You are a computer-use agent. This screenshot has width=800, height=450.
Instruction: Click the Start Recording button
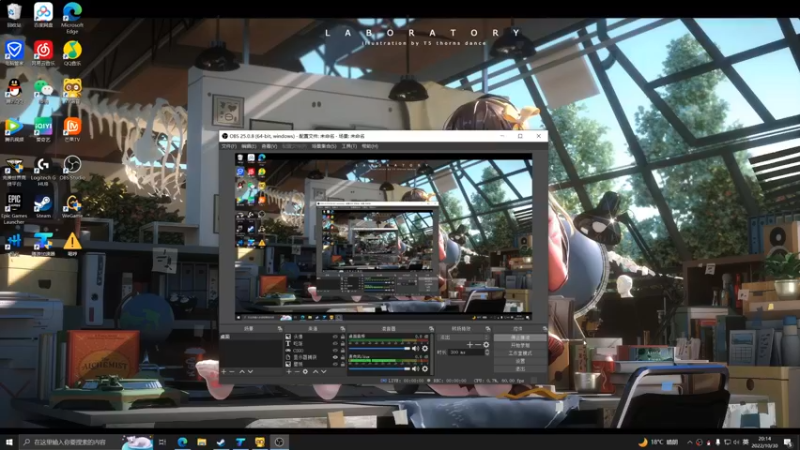click(520, 345)
